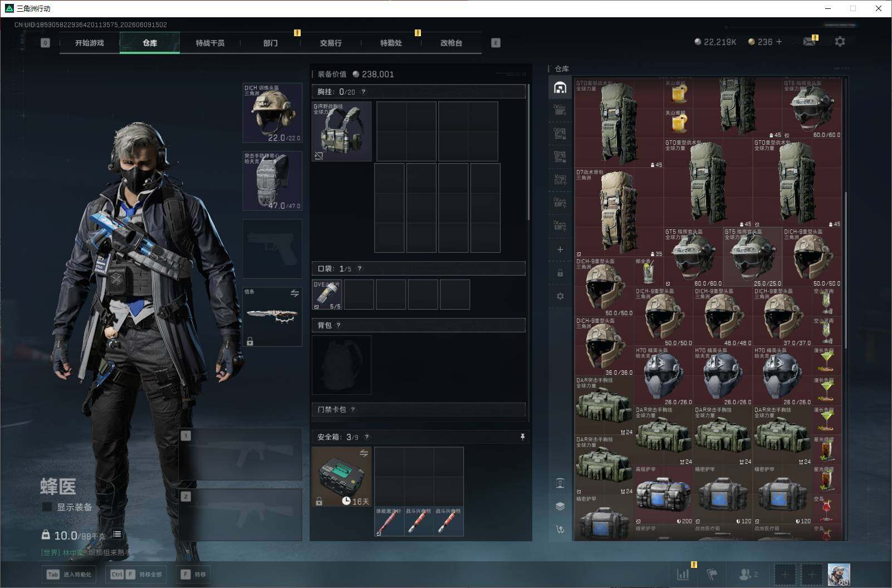Click the 进入特勤处 button
This screenshot has height=588, width=892.
68,574
